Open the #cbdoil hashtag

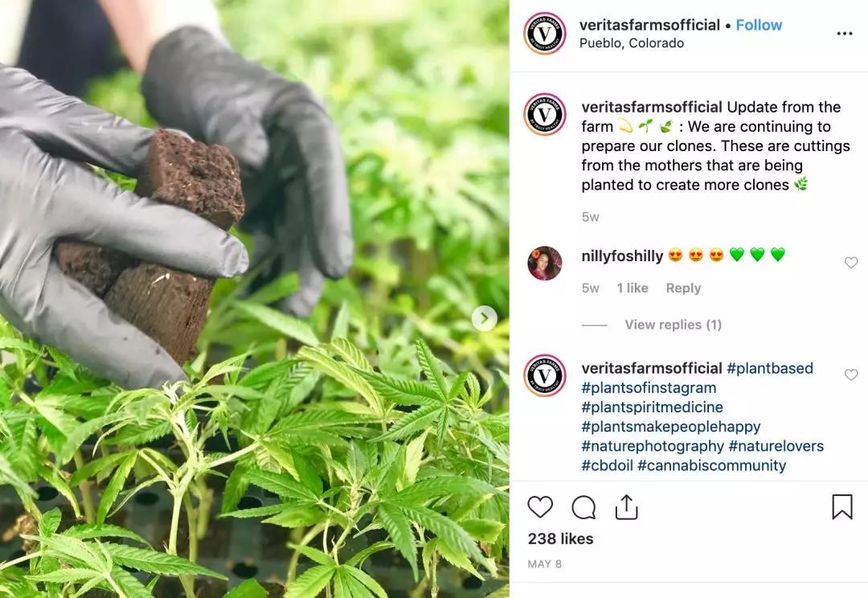point(607,465)
